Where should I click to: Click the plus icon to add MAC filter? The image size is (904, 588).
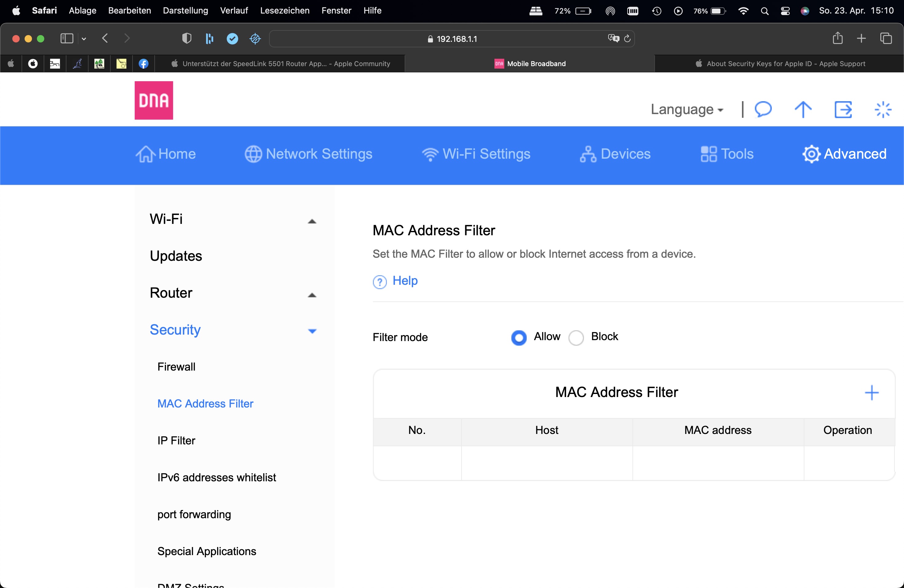tap(871, 392)
